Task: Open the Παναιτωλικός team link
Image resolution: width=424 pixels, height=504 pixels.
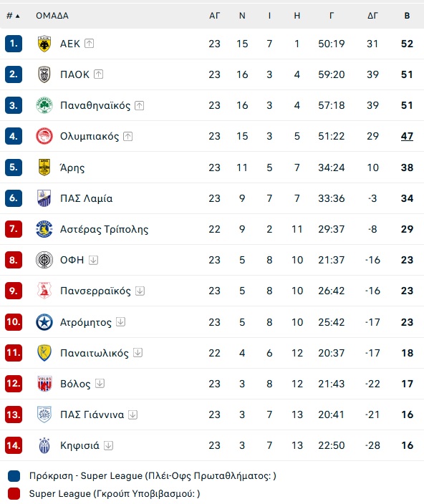Action: [x=95, y=353]
